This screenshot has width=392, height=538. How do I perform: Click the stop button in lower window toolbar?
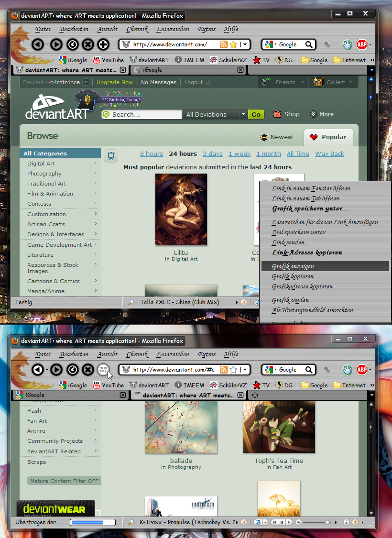pyautogui.click(x=88, y=370)
